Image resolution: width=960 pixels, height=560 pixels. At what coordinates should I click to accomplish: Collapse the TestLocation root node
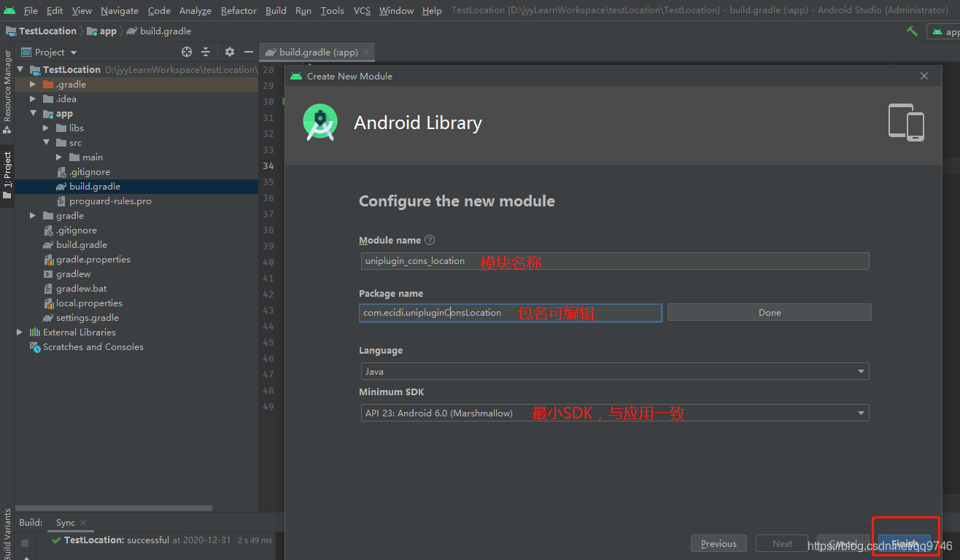pyautogui.click(x=20, y=70)
